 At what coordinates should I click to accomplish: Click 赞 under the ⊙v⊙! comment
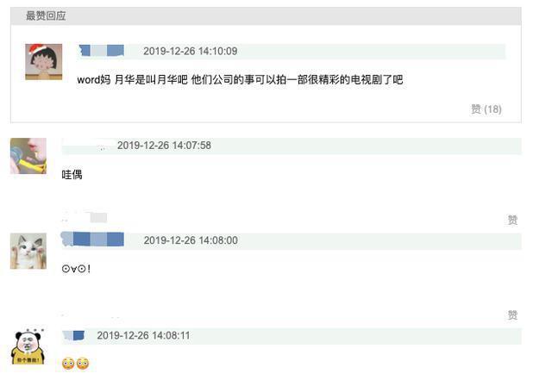pos(512,315)
